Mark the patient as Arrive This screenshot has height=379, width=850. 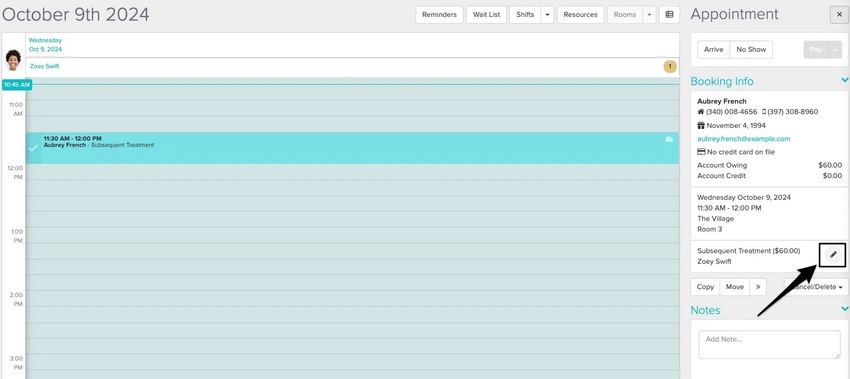[x=713, y=49]
